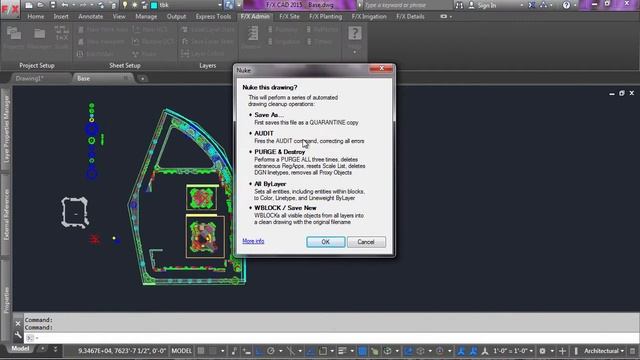
Task: Toggle the layer lightbulb on/off icon
Action: [125, 5]
